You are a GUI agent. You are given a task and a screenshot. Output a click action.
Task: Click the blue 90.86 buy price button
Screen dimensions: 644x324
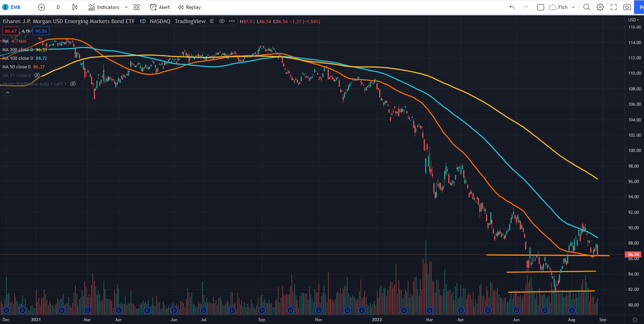click(41, 31)
